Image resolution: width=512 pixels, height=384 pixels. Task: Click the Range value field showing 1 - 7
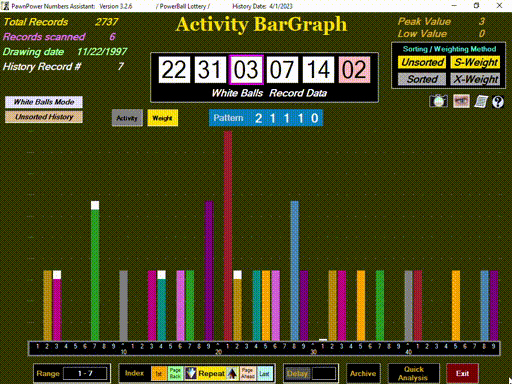(x=85, y=373)
